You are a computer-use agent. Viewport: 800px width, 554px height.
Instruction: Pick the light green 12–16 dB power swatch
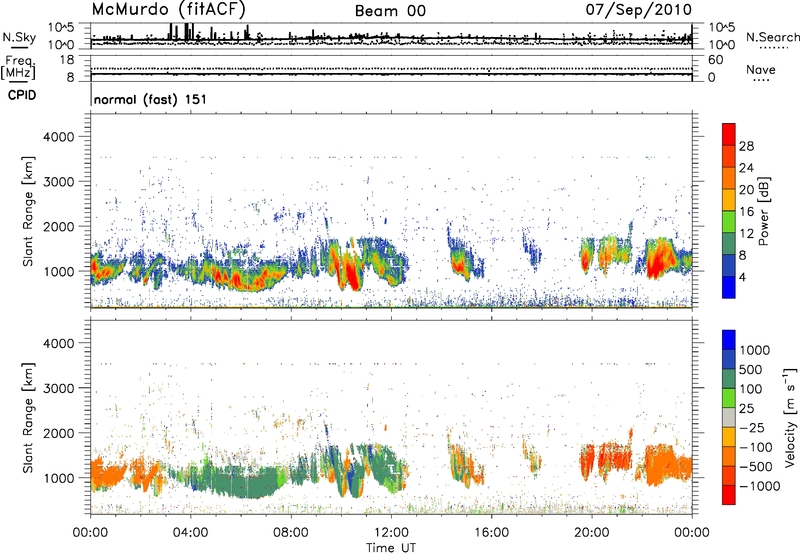[x=729, y=222]
